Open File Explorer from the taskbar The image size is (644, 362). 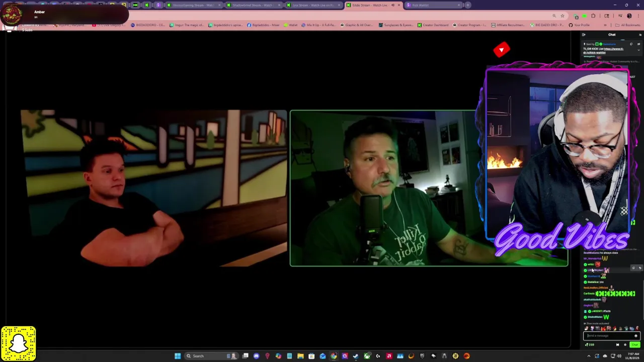[x=300, y=356]
